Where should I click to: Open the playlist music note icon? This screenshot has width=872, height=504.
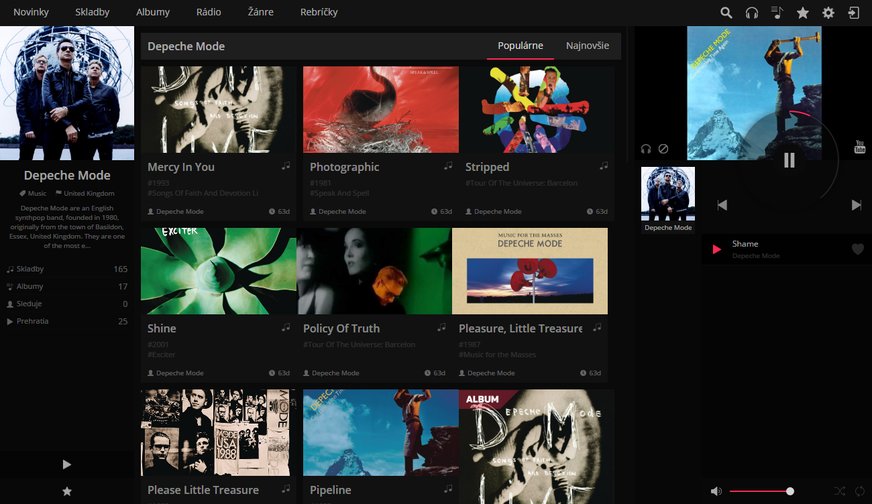(778, 13)
